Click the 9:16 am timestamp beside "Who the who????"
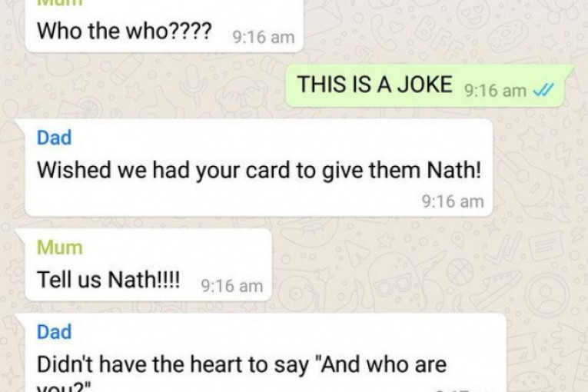 (264, 37)
